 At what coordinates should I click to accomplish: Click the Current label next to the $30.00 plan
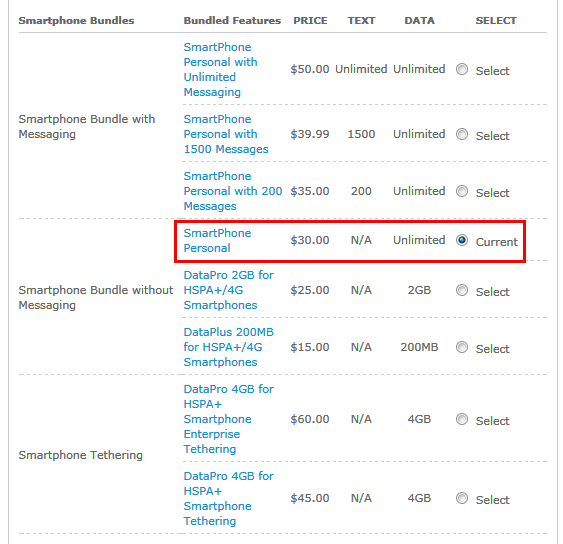pyautogui.click(x=497, y=242)
